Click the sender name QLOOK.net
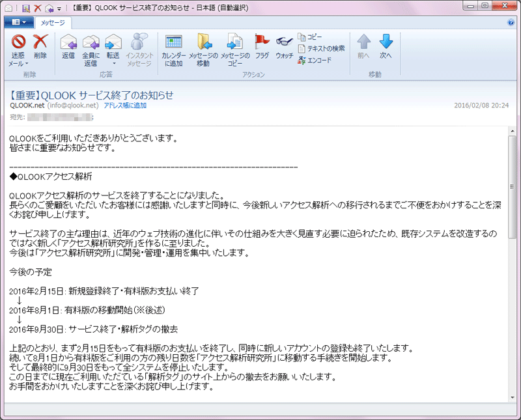This screenshot has height=420, width=521. pyautogui.click(x=27, y=105)
